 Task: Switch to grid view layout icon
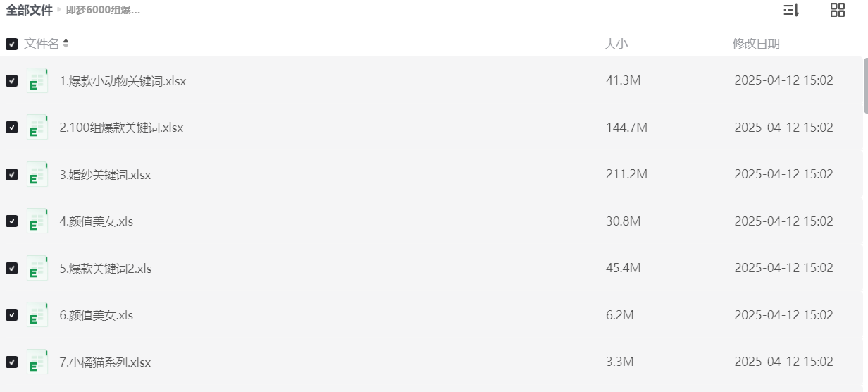(838, 10)
